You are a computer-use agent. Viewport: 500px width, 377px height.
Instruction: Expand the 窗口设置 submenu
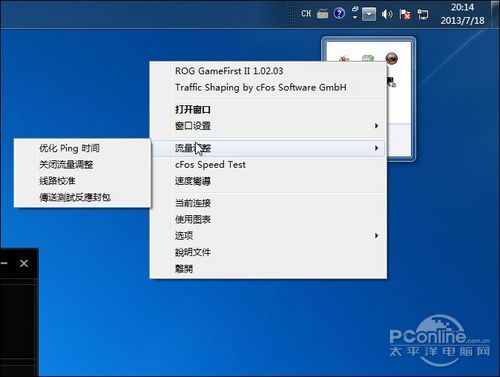click(268, 126)
